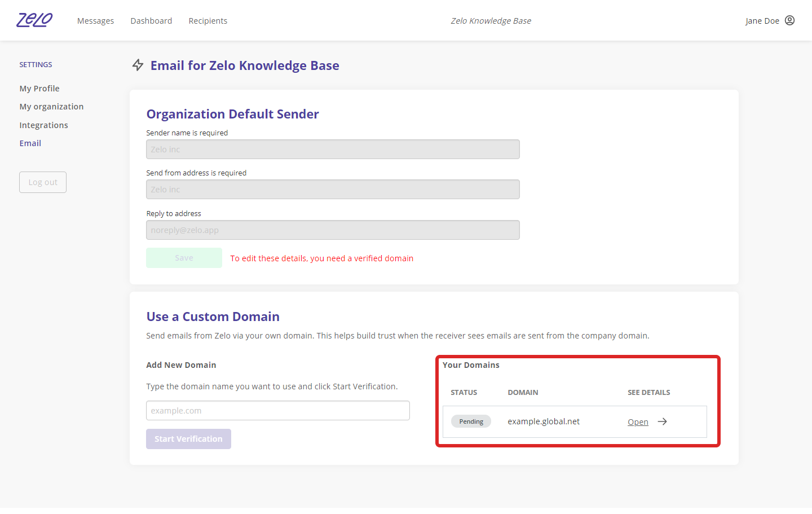Click the Start Verification button

[x=188, y=439]
